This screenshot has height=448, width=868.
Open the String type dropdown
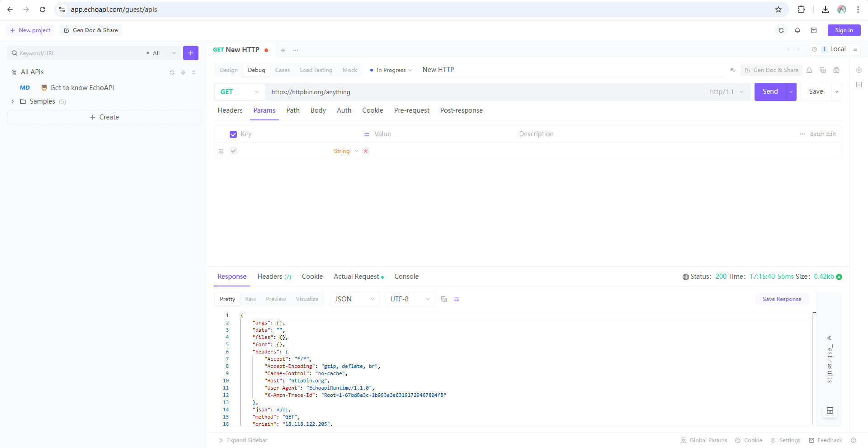pyautogui.click(x=346, y=151)
